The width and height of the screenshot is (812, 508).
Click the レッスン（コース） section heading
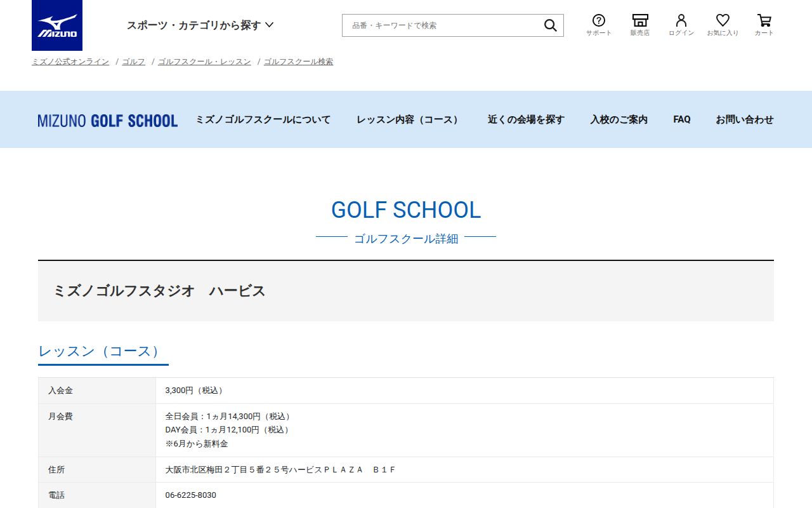coord(101,351)
